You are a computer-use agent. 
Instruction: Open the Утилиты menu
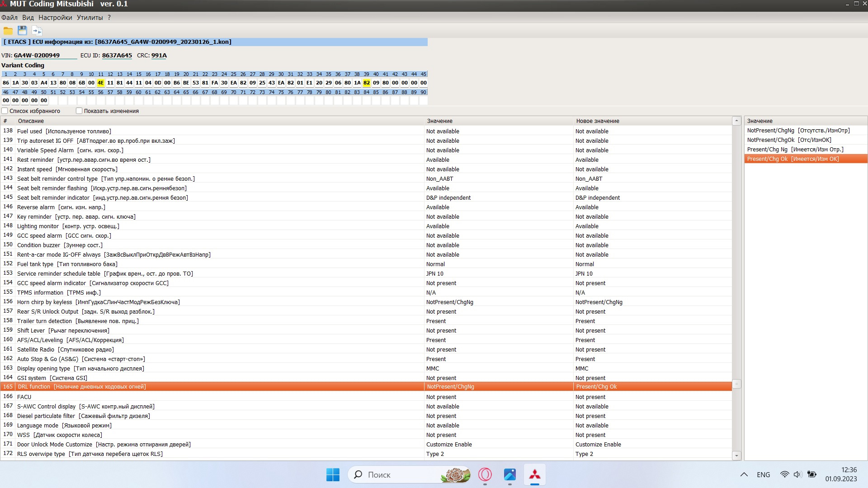90,18
